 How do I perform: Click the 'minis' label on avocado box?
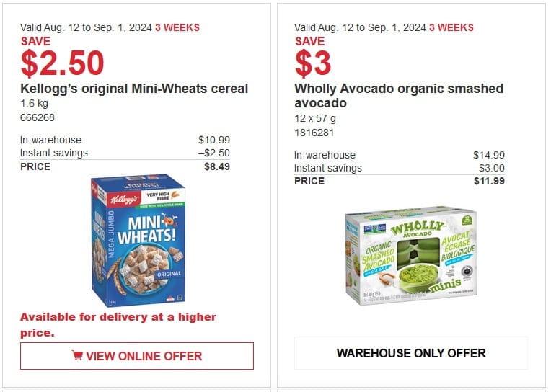click(445, 285)
